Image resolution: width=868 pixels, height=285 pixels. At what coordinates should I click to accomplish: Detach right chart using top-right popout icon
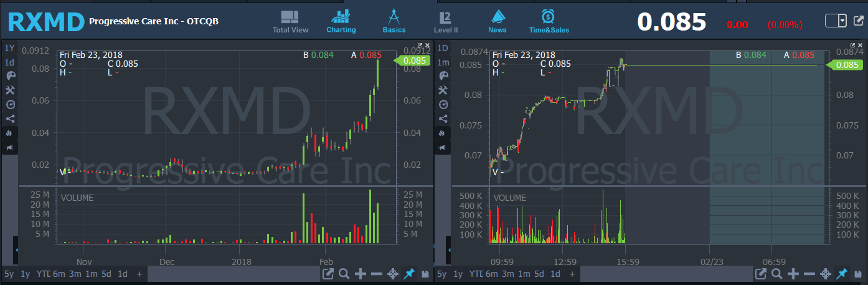[853, 46]
